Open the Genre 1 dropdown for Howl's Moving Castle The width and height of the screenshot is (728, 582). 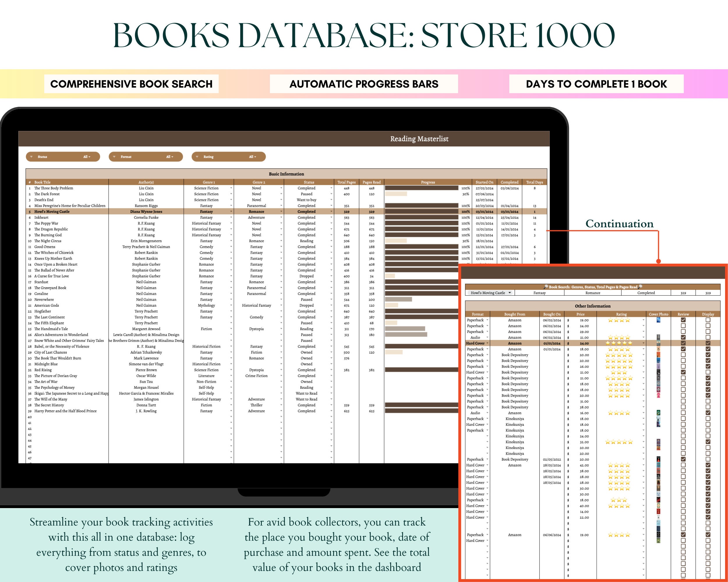(231, 212)
